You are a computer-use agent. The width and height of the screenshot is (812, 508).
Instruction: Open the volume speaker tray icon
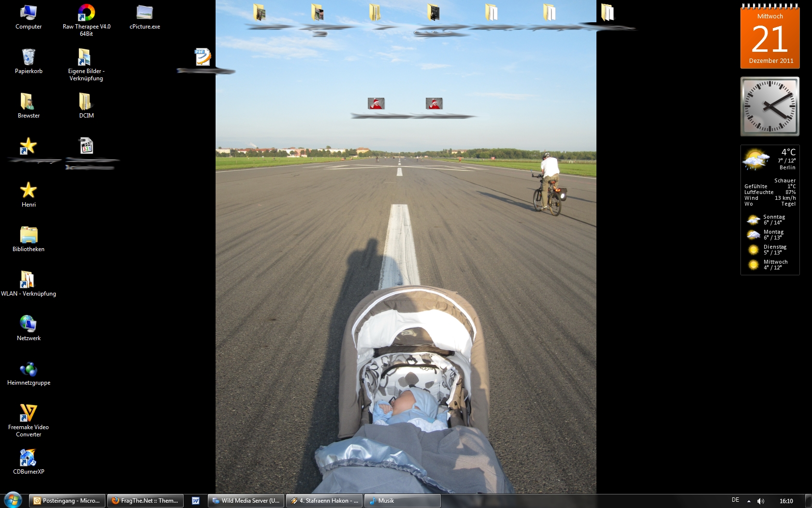pos(760,501)
